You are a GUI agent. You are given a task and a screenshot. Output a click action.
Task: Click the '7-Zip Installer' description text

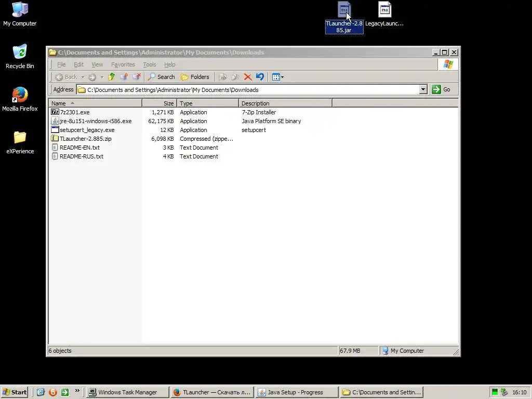pos(259,112)
